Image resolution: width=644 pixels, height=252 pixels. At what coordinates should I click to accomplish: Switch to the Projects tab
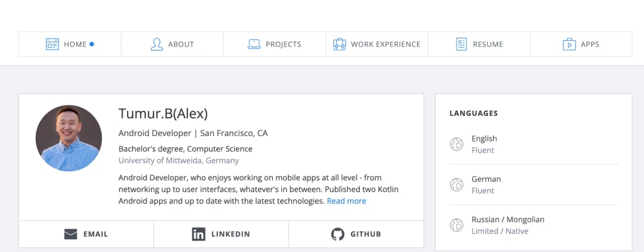[283, 44]
